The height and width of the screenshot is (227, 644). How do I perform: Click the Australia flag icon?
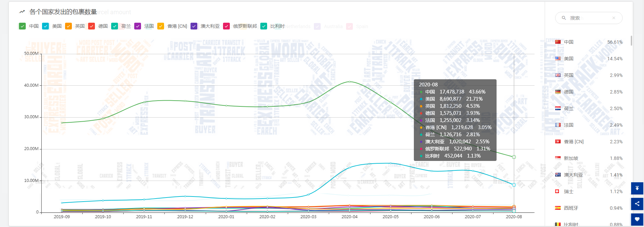click(x=558, y=175)
